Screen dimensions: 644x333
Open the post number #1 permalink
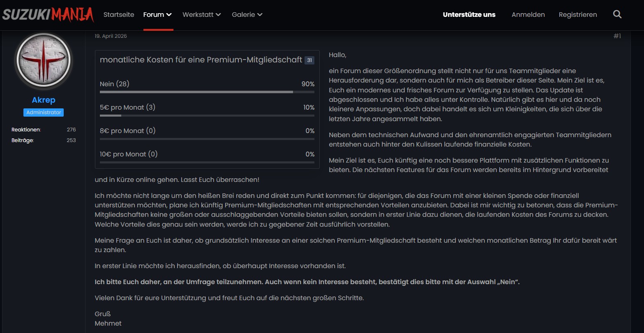(617, 36)
